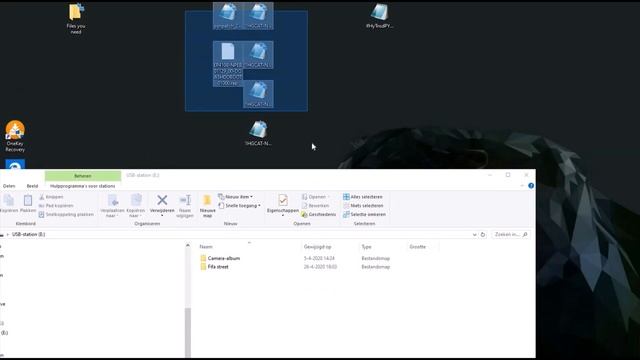
Task: Sort files by Naam column
Action: click(x=206, y=247)
